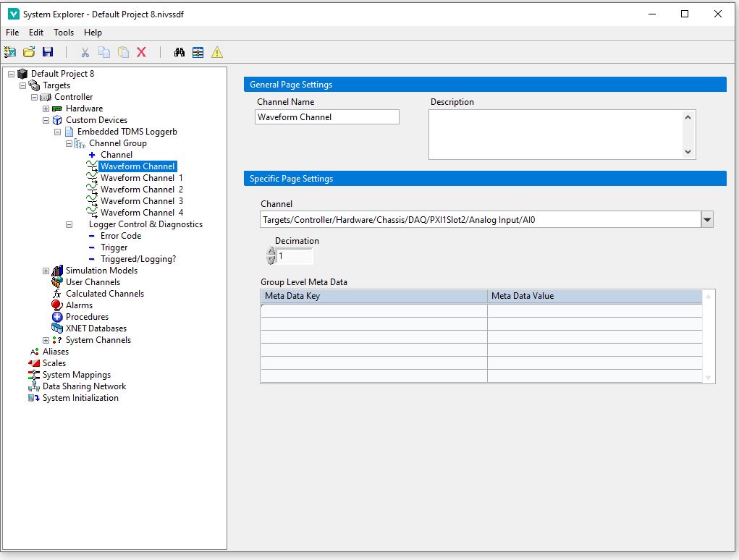
Task: Open the File menu
Action: 12,33
